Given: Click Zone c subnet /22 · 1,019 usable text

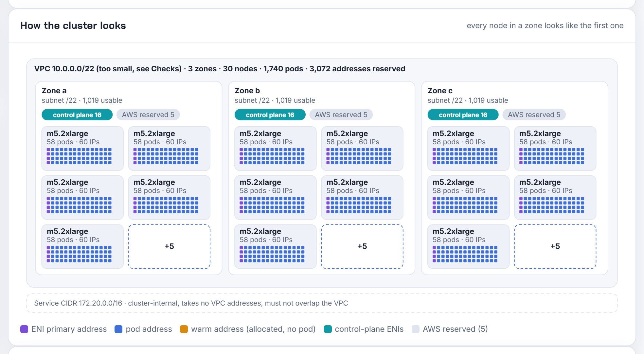Looking at the screenshot, I should [468, 100].
